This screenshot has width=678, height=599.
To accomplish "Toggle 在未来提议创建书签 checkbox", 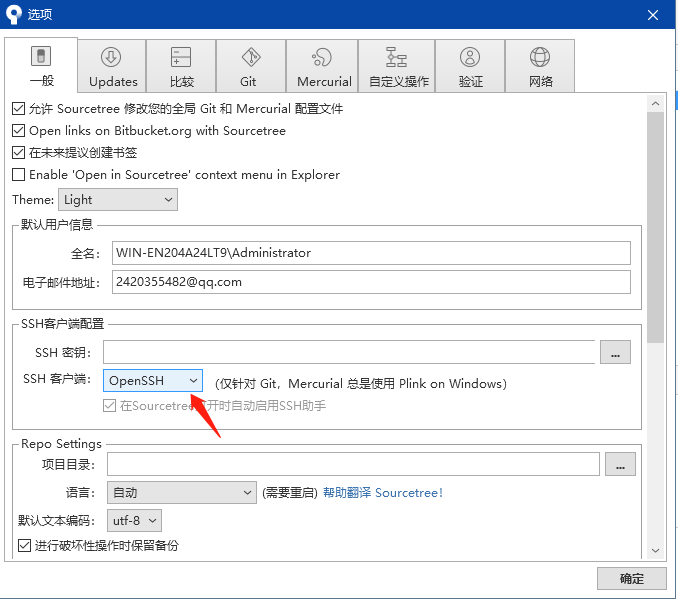I will point(18,153).
